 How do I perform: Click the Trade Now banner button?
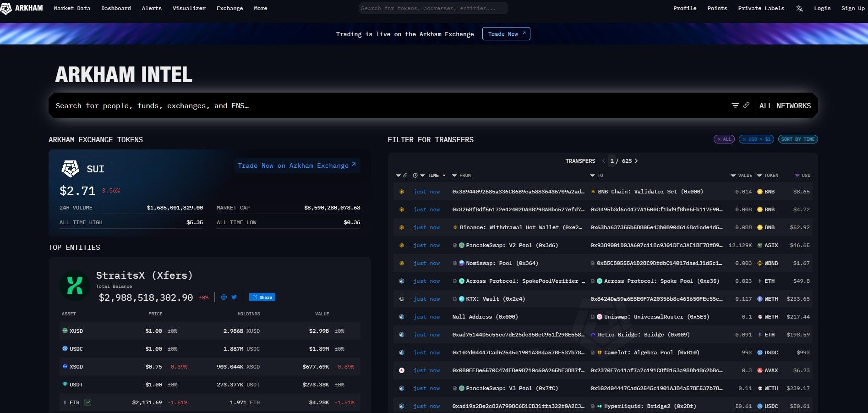click(x=506, y=34)
